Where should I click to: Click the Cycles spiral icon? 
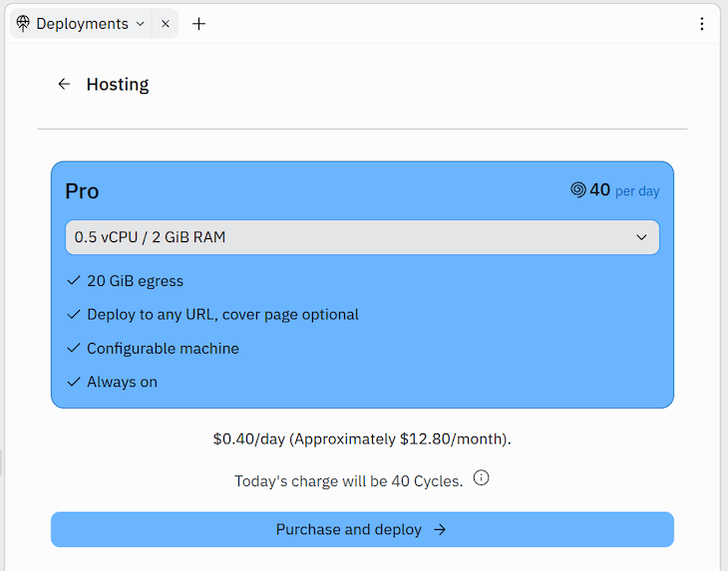[x=577, y=190]
